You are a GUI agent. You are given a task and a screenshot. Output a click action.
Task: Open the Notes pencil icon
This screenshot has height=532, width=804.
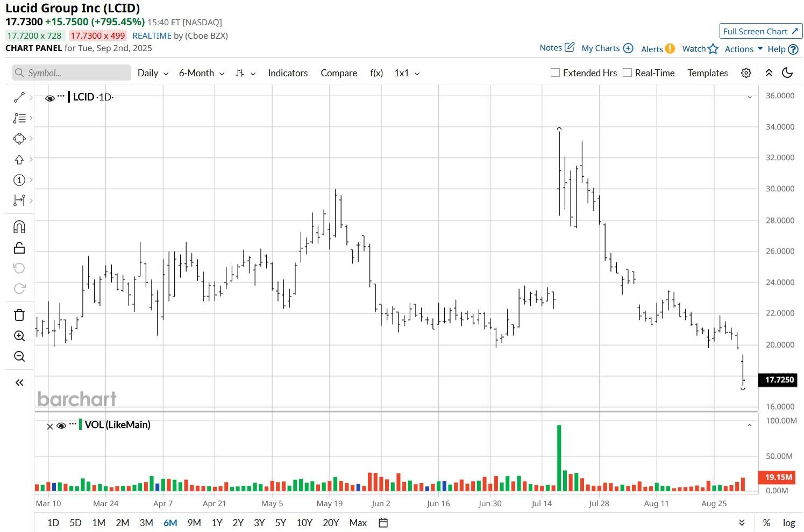click(570, 47)
